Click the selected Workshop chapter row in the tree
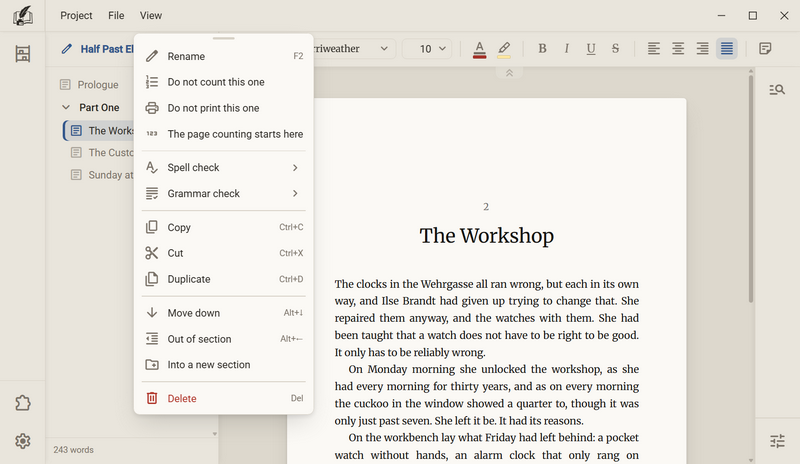 (x=98, y=131)
